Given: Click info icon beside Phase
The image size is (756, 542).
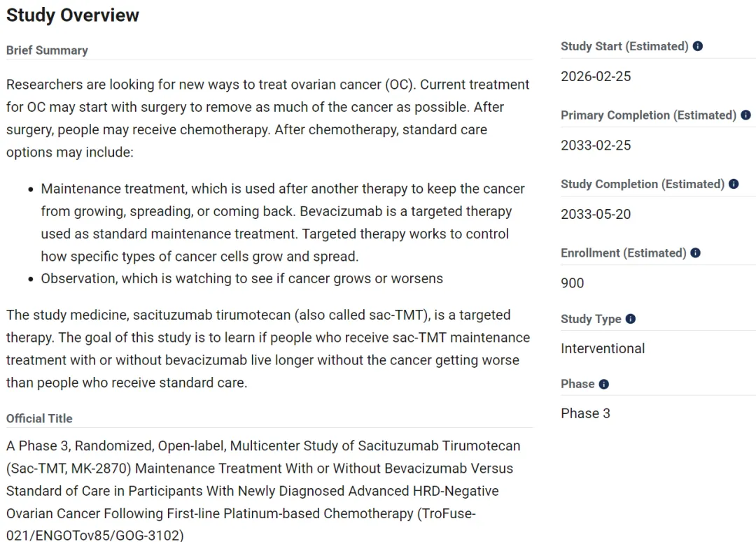Looking at the screenshot, I should [604, 384].
